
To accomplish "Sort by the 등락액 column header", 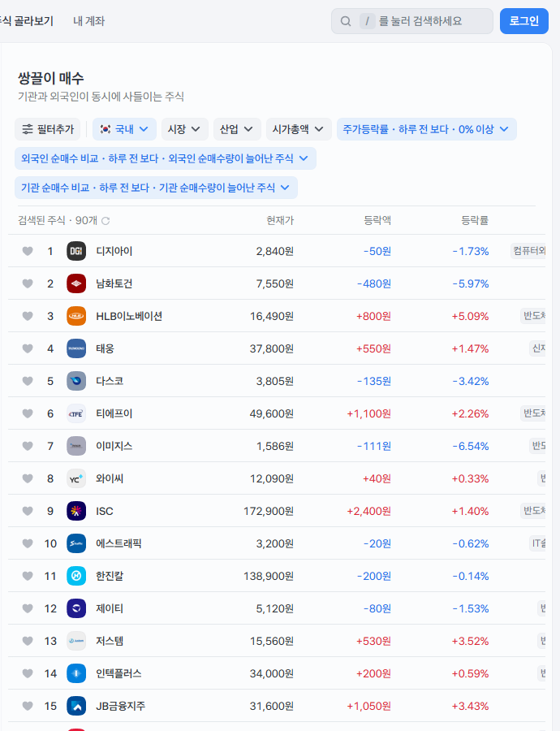I will click(x=377, y=220).
